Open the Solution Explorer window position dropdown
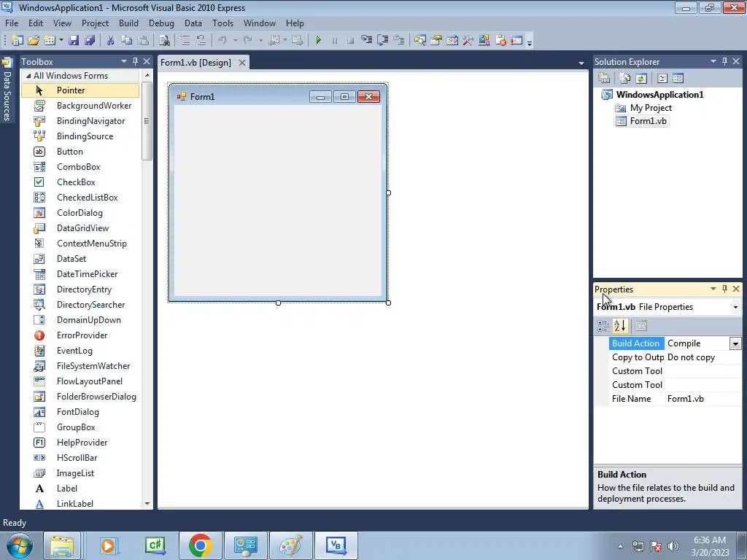Screen dimensions: 747x560 pyautogui.click(x=713, y=61)
